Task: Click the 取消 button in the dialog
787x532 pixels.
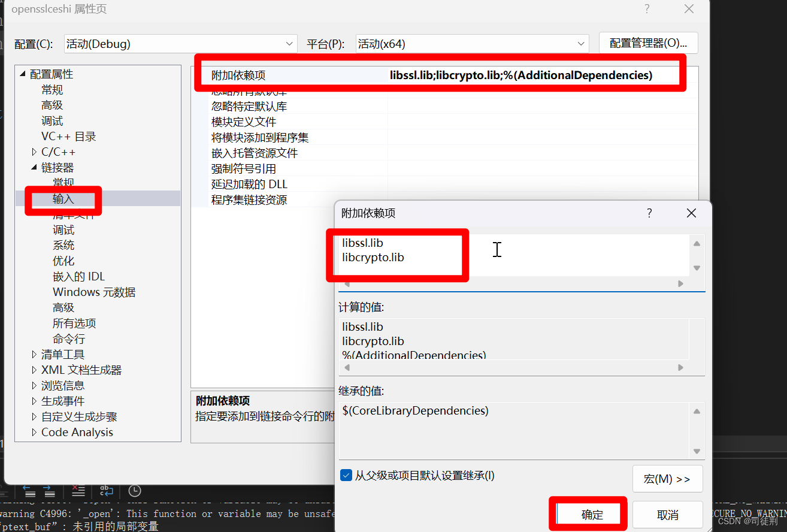Action: click(x=667, y=513)
